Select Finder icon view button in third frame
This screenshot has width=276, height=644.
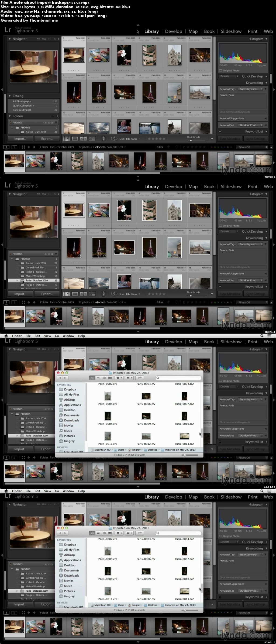point(92,378)
